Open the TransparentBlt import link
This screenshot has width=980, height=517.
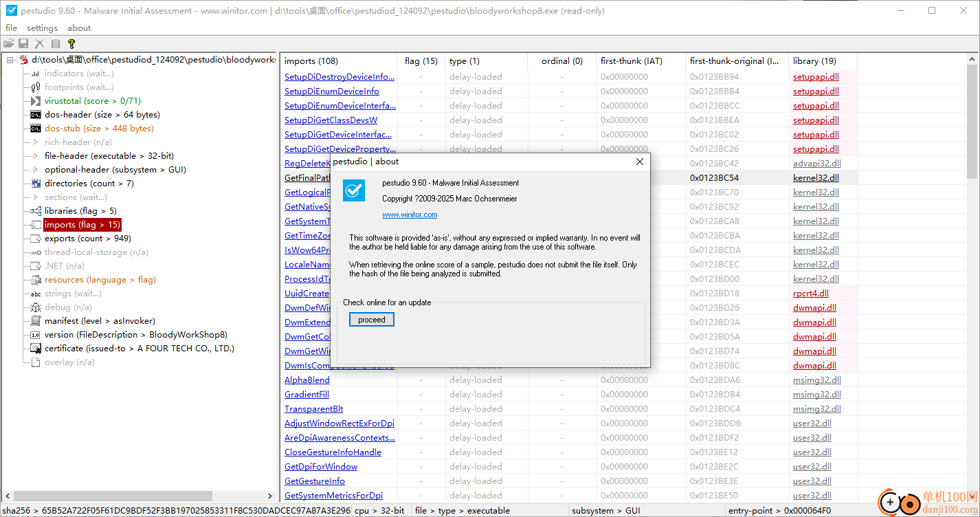314,409
